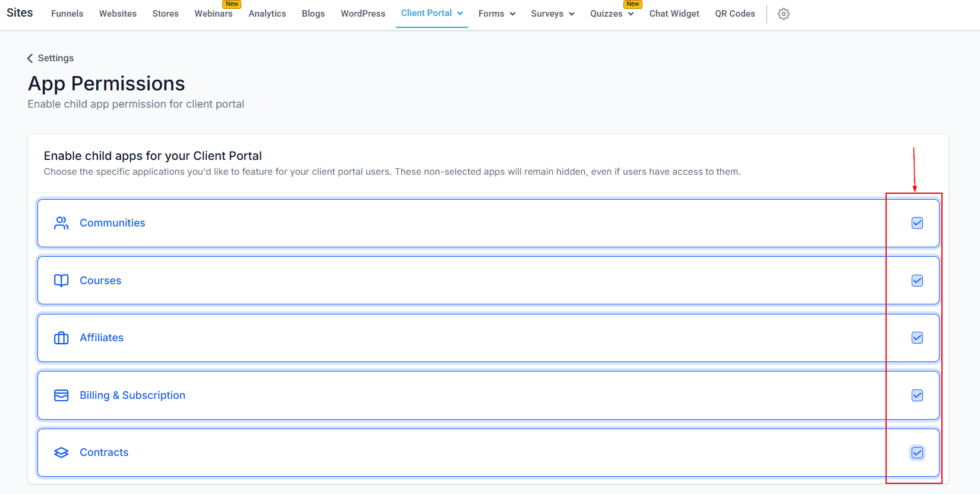The height and width of the screenshot is (494, 980).
Task: Uncheck the Communities checkbox
Action: coord(917,223)
